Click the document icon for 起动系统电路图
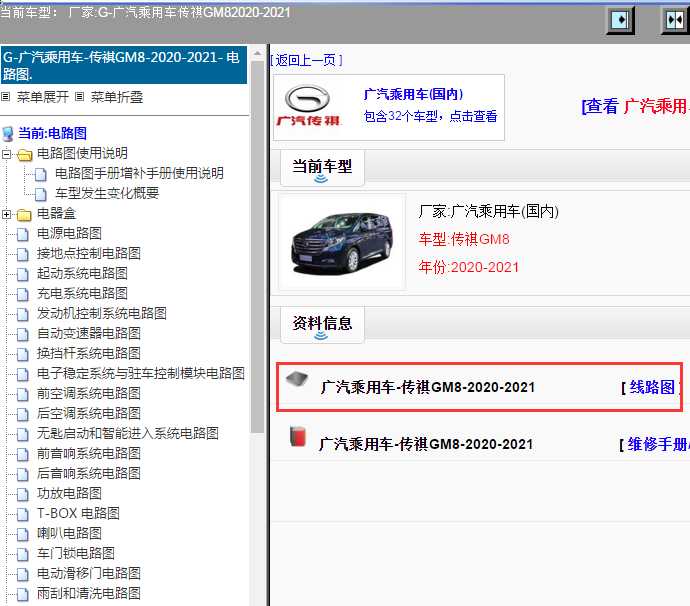The height and width of the screenshot is (606, 690). click(x=22, y=274)
